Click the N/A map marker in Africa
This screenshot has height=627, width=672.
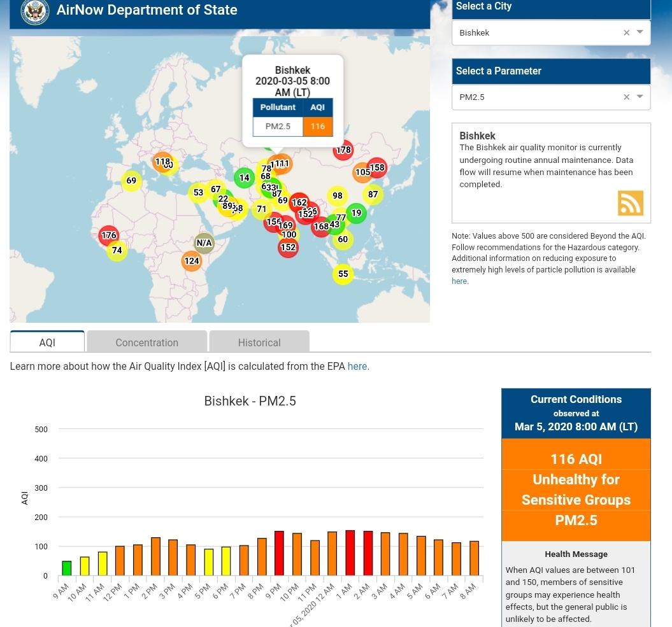204,243
